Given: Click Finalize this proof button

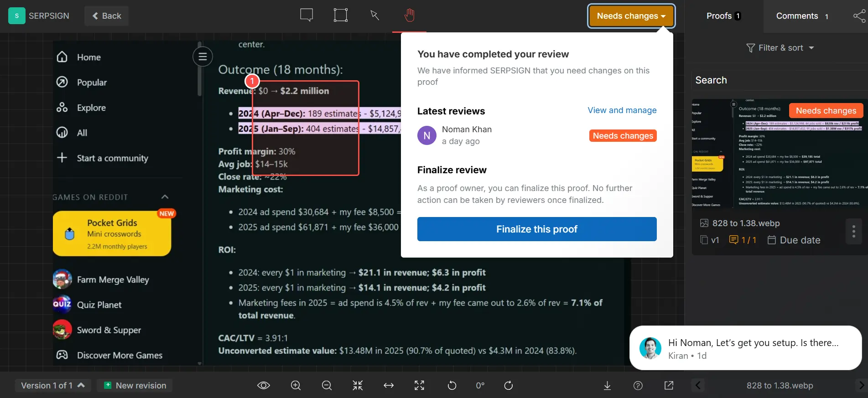Looking at the screenshot, I should [x=537, y=229].
